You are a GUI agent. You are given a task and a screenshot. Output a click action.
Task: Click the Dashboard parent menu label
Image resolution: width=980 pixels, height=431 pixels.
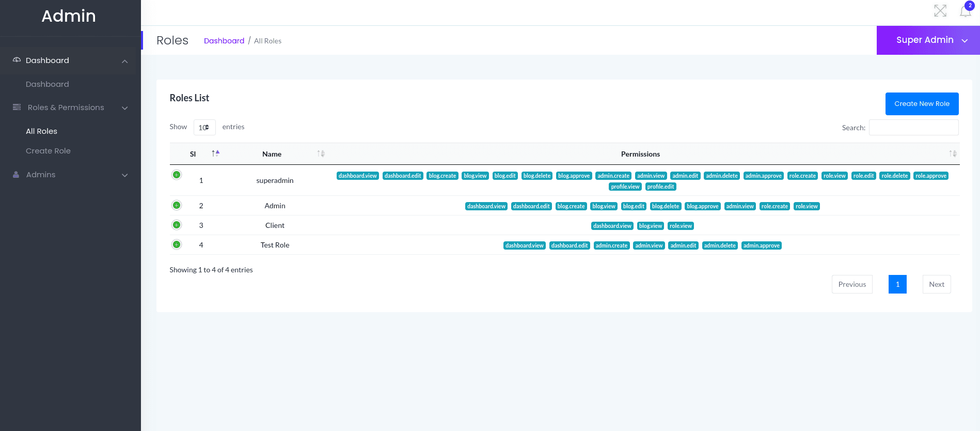coord(48,60)
